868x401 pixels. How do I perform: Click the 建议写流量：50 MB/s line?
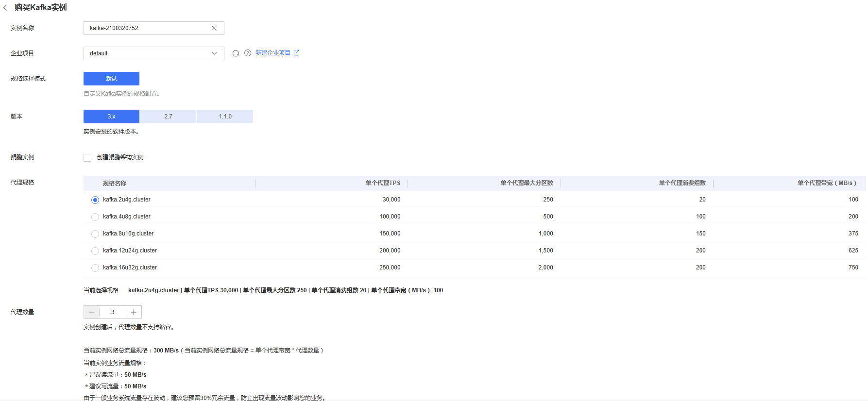click(x=116, y=386)
